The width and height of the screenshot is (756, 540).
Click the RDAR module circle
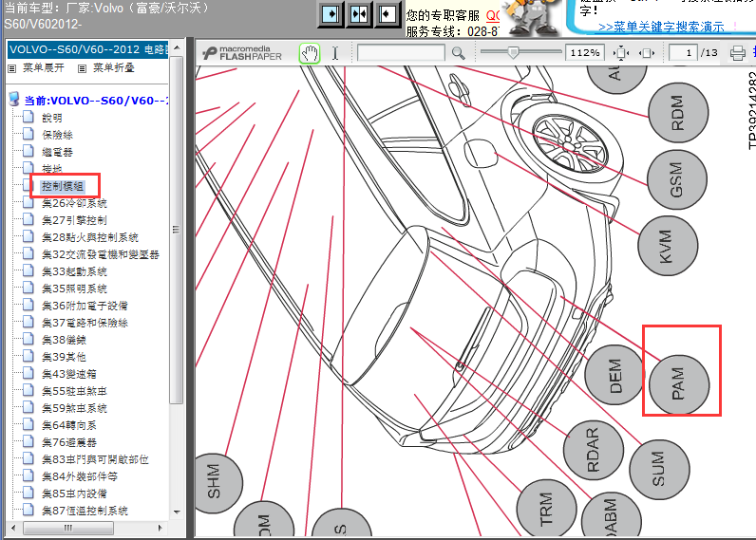point(593,450)
